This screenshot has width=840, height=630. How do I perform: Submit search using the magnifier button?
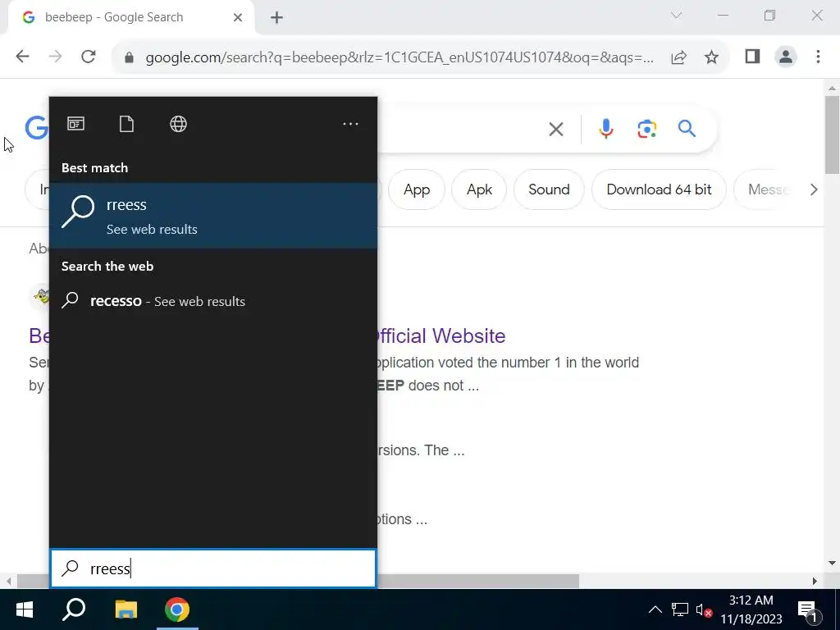pos(687,129)
